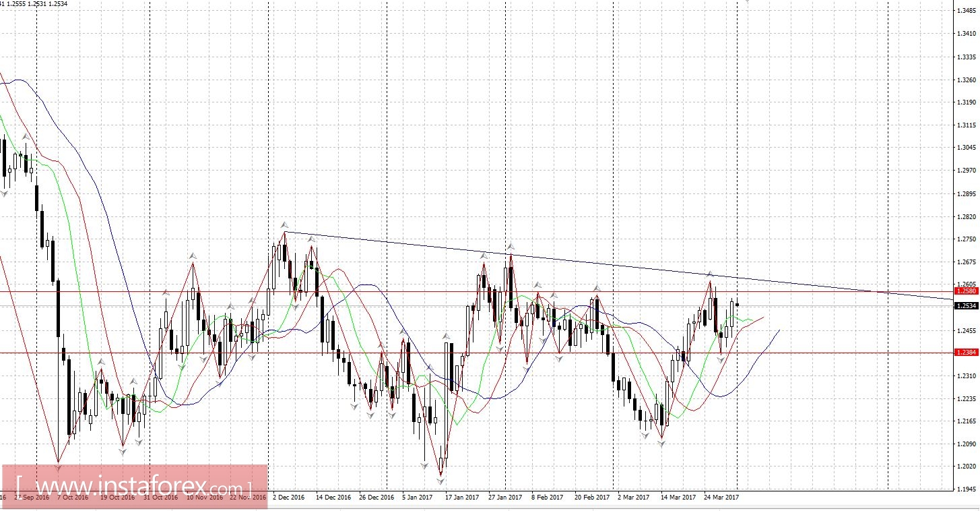The image size is (980, 511).
Task: Click the current price tag 1.2534
Action: (x=967, y=305)
